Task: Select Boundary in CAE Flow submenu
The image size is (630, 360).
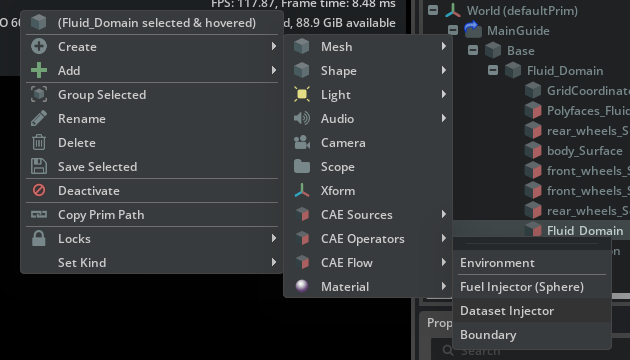Action: [532, 335]
